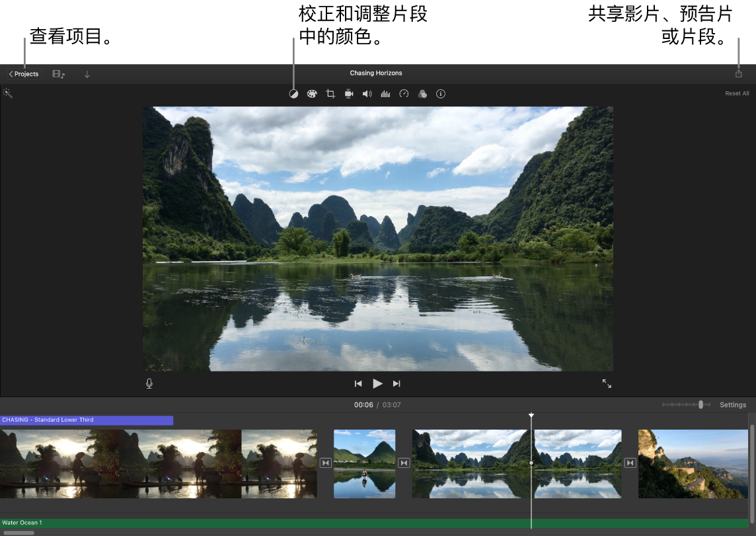Click Reset All to clear adjustments
The width and height of the screenshot is (756, 536).
[736, 93]
